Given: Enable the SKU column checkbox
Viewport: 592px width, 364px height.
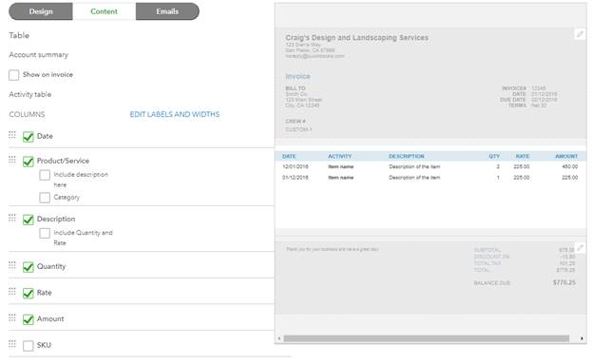Looking at the screenshot, I should pos(28,346).
